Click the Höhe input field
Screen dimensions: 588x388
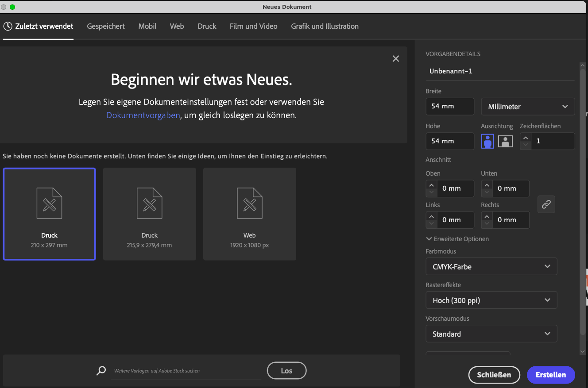click(450, 141)
